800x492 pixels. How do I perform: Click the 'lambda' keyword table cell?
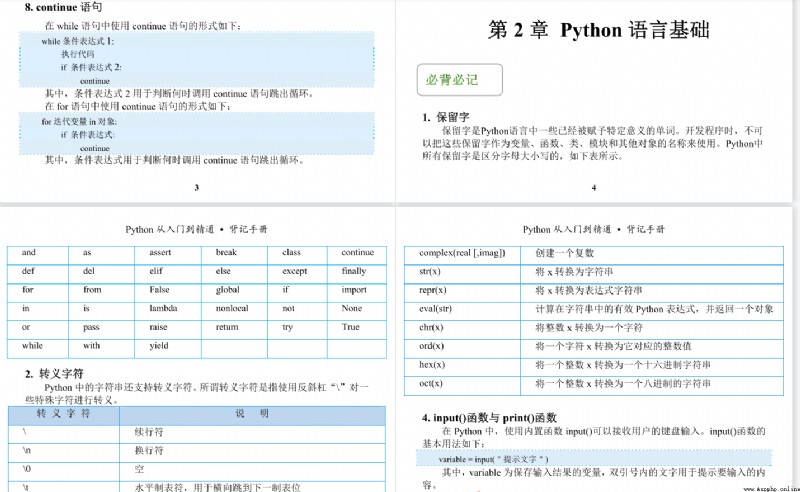tap(168, 312)
